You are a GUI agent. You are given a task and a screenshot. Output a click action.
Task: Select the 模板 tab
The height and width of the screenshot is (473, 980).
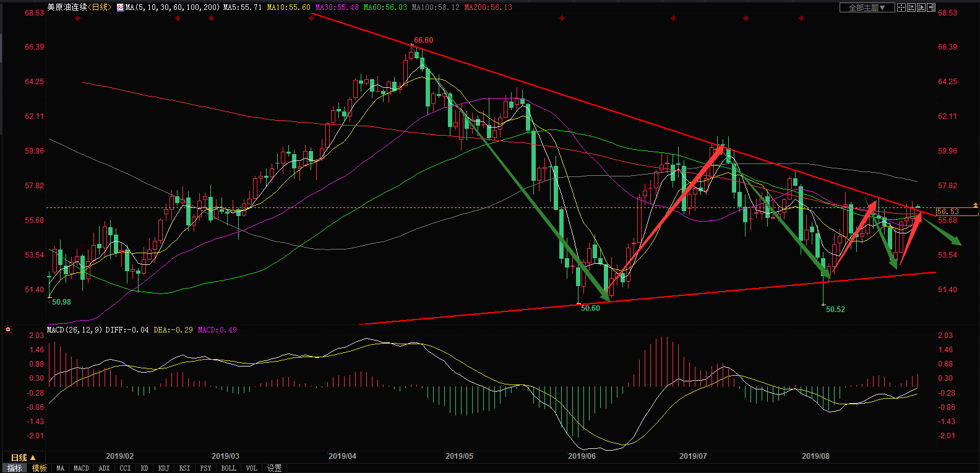point(39,468)
